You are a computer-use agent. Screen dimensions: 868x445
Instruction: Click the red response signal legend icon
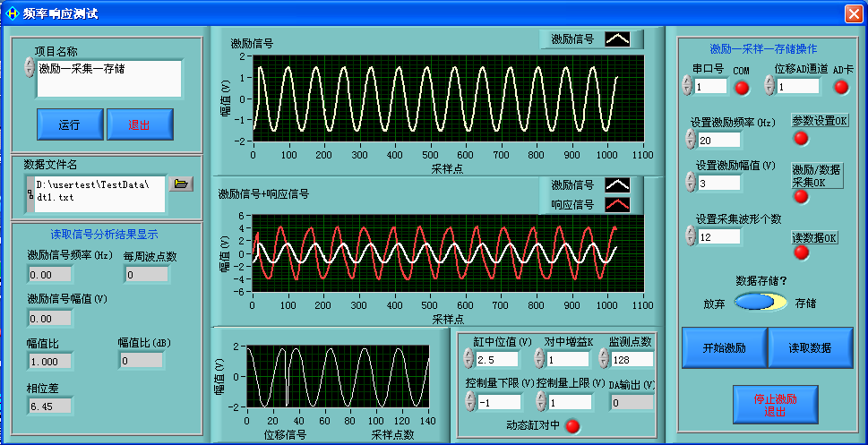click(617, 205)
